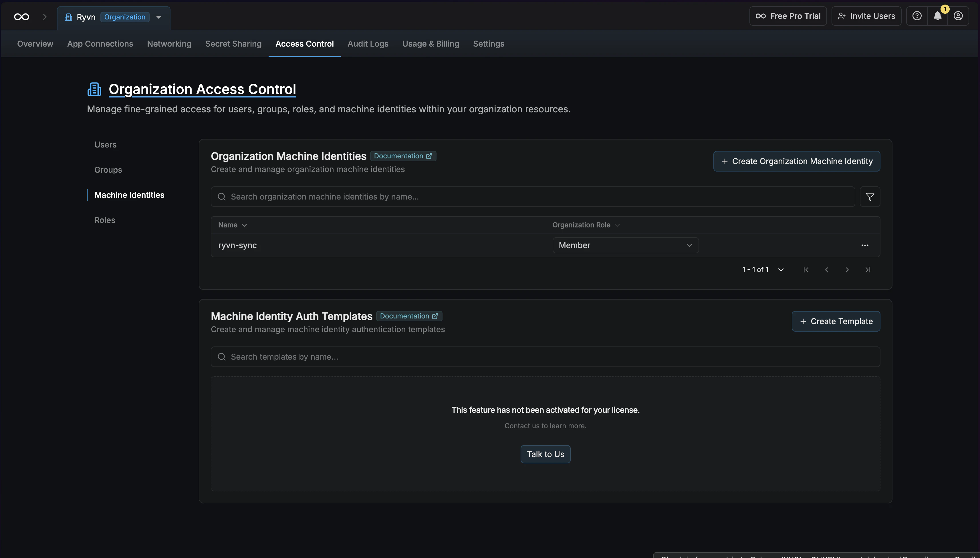Open Documentation for Machine Identity Auth Templates
This screenshot has height=558, width=980.
409,316
